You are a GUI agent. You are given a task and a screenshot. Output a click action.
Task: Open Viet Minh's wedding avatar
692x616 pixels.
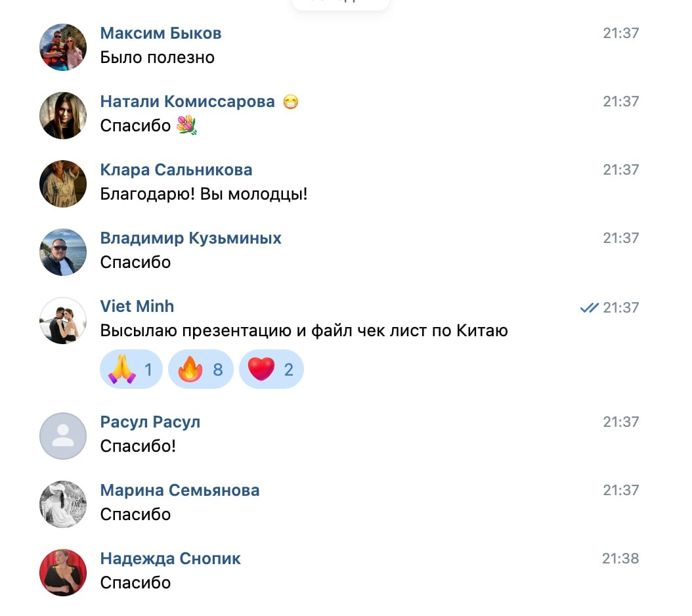(63, 320)
